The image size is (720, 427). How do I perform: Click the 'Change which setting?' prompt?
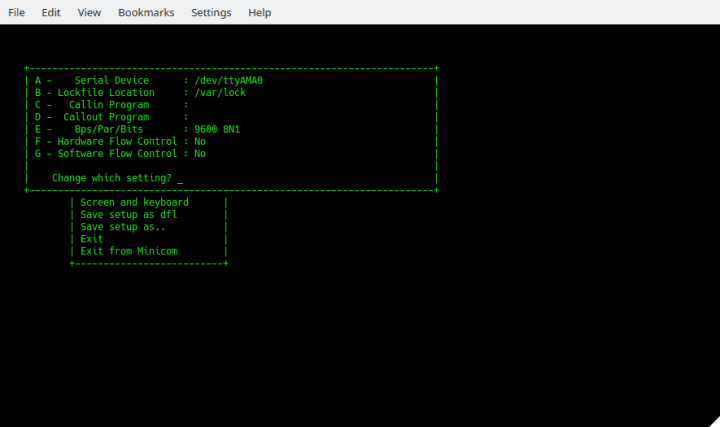[x=112, y=178]
